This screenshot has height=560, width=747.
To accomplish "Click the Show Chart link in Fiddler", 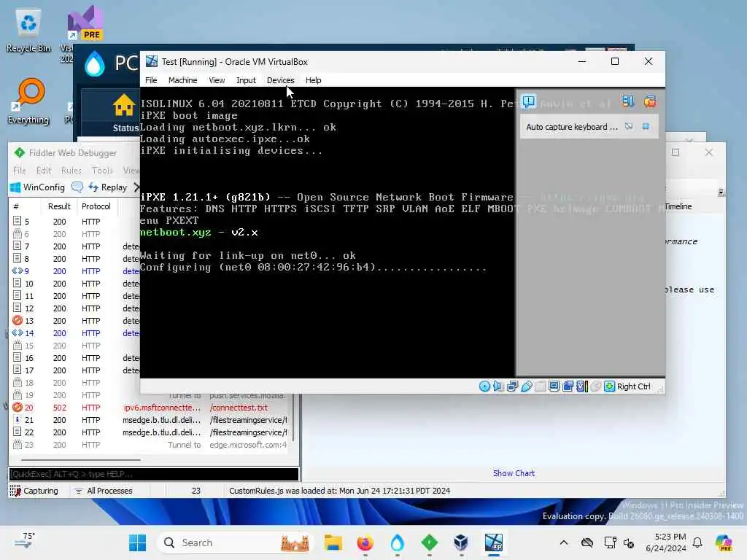I will point(514,472).
